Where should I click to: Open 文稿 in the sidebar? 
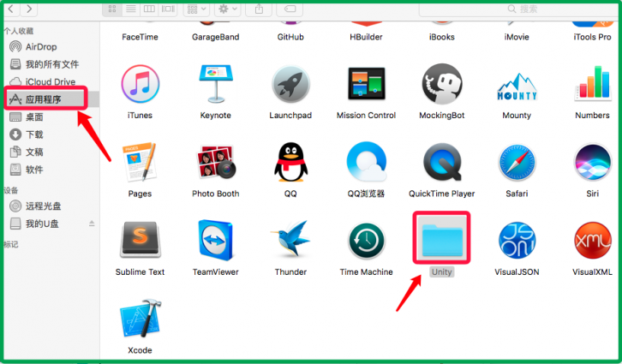(x=34, y=152)
